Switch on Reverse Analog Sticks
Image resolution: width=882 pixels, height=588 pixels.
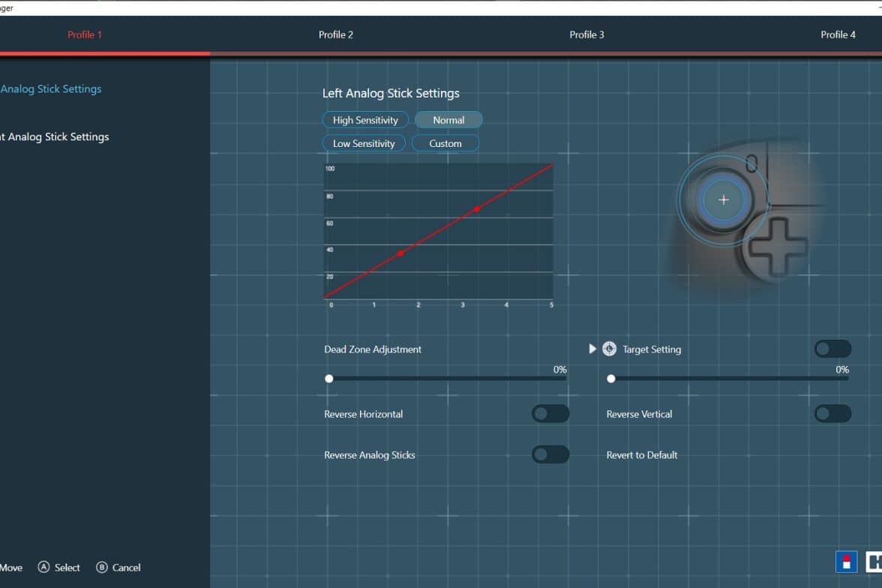550,454
